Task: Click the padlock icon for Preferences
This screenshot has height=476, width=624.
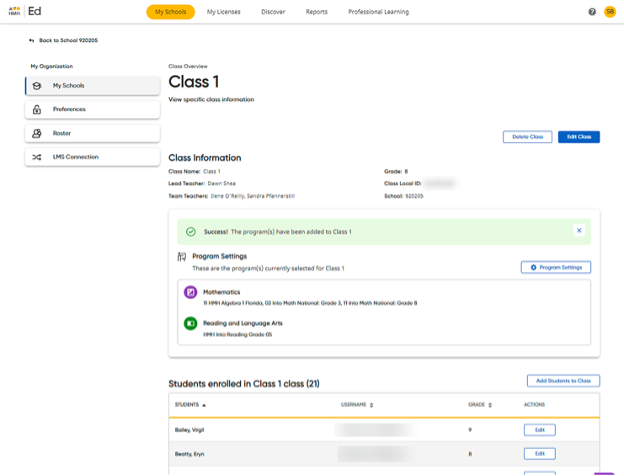Action: point(37,109)
